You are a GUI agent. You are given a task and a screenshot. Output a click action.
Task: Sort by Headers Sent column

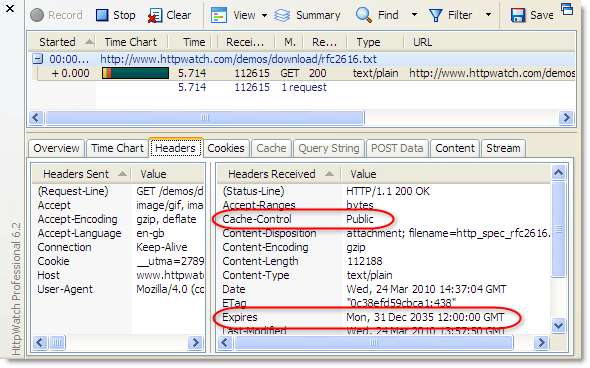click(81, 174)
